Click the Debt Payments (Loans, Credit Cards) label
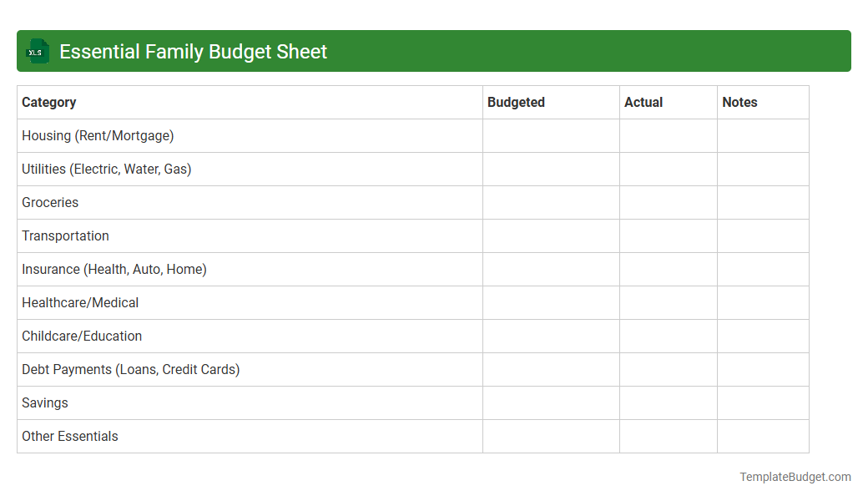The width and height of the screenshot is (868, 501). pos(131,369)
